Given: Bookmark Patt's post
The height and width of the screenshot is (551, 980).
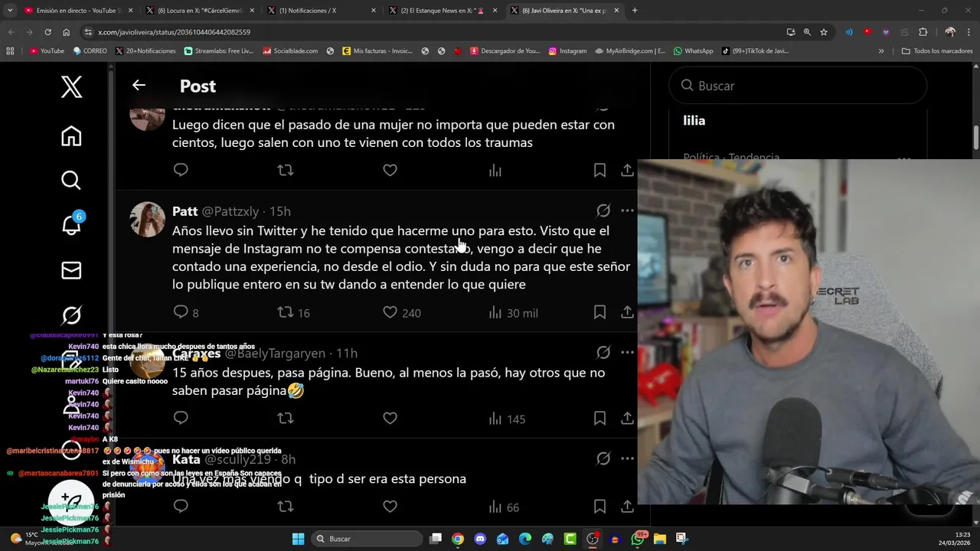Looking at the screenshot, I should coord(599,312).
